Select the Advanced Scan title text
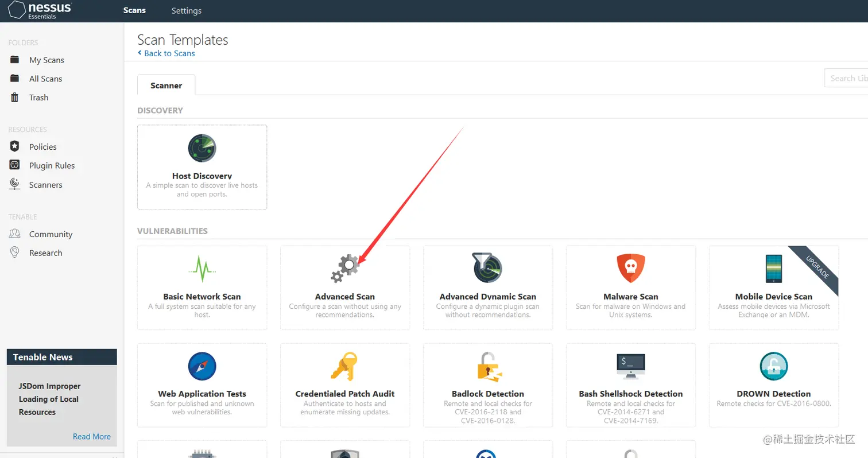The height and width of the screenshot is (458, 868). [345, 297]
